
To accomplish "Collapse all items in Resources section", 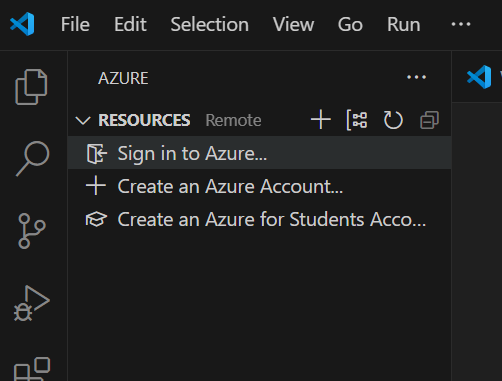I will pos(429,120).
